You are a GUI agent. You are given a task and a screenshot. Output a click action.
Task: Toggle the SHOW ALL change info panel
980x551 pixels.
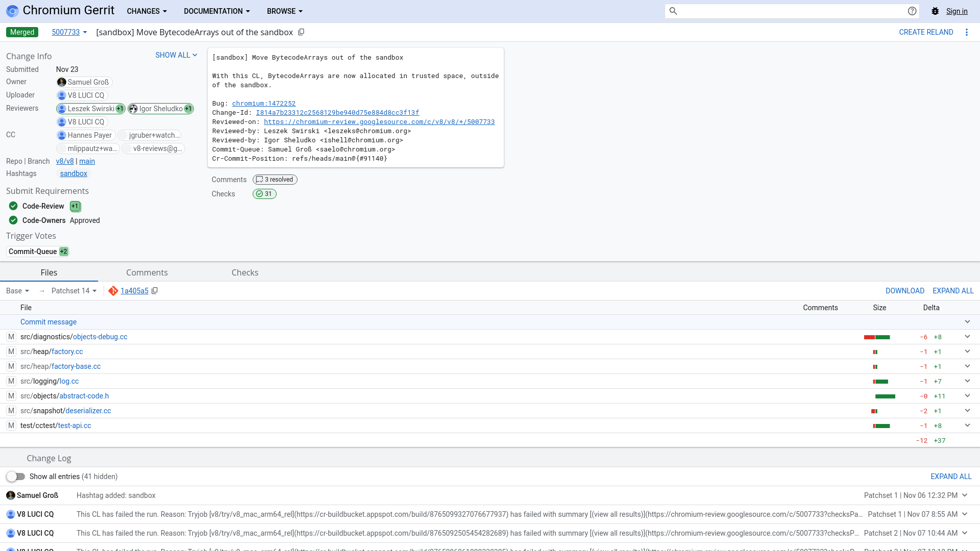tap(176, 55)
